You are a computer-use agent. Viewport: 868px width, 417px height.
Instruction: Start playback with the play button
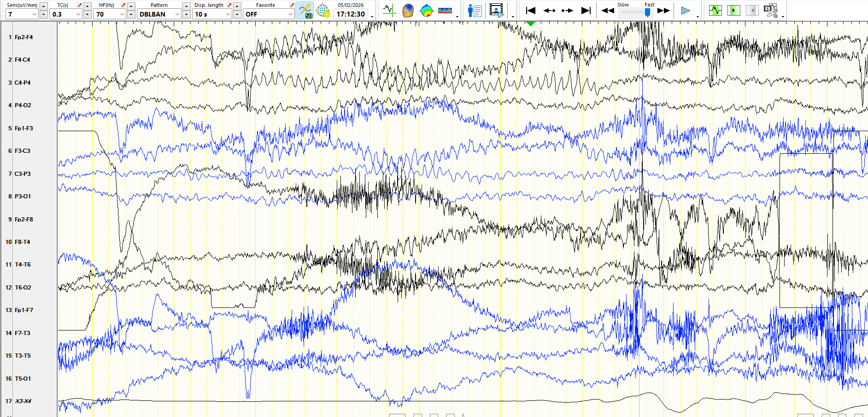point(686,10)
